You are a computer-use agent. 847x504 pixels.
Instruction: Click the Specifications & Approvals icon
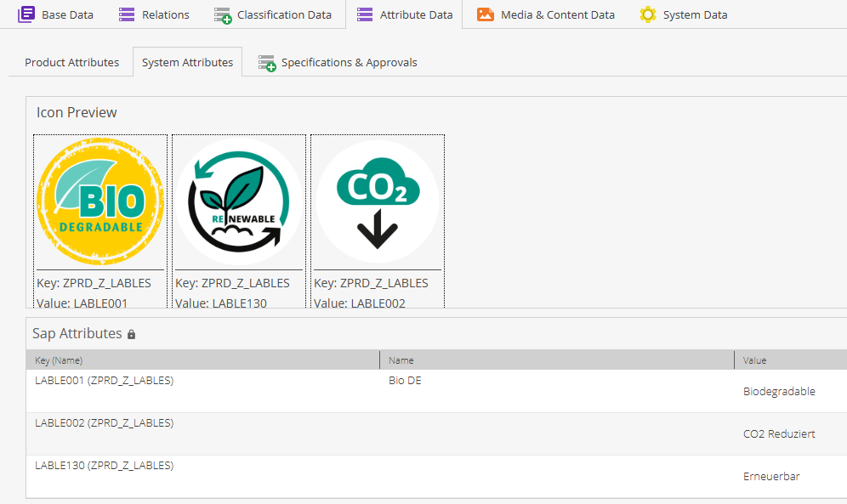(x=267, y=63)
